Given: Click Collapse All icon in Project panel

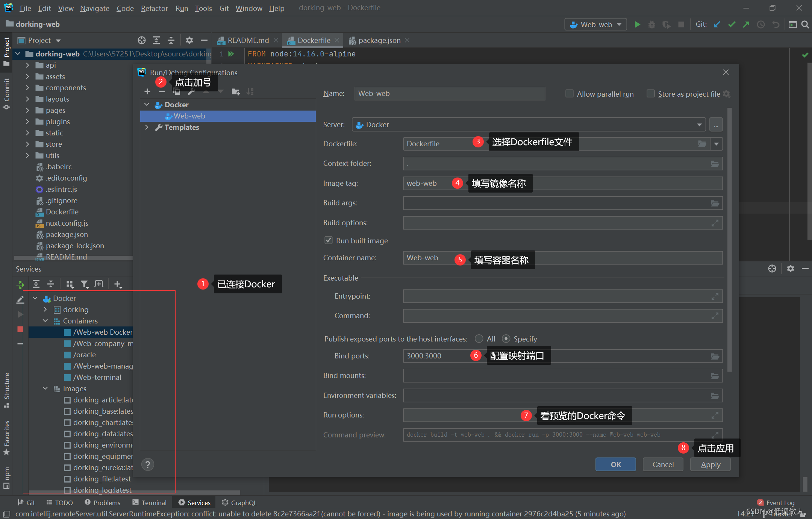Looking at the screenshot, I should (171, 40).
